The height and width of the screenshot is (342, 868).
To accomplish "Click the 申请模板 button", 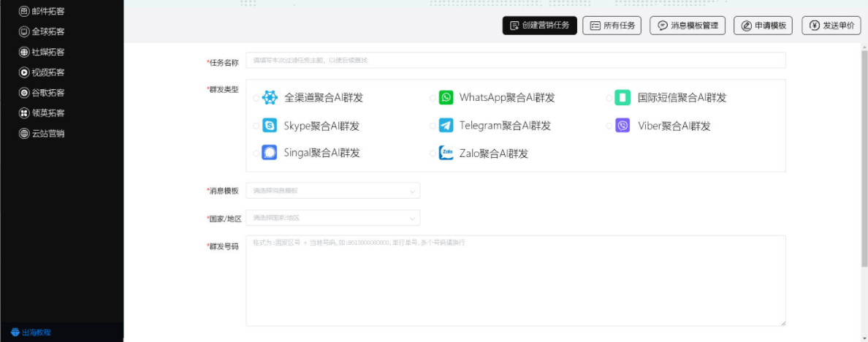I will point(764,26).
